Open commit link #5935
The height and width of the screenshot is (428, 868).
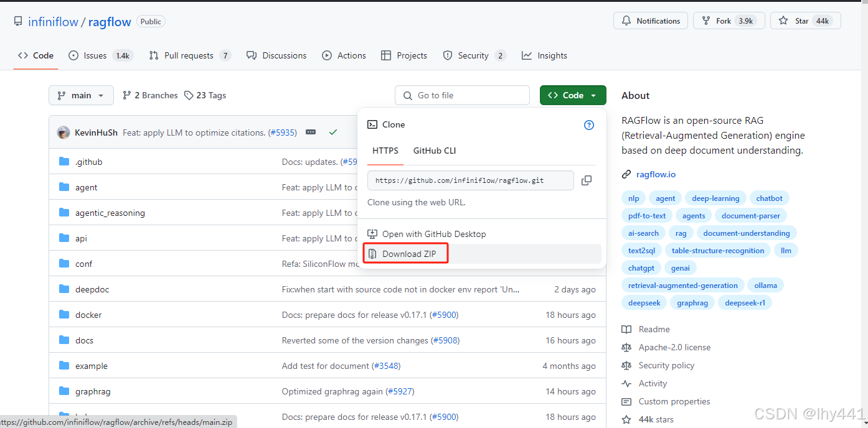pyautogui.click(x=283, y=133)
